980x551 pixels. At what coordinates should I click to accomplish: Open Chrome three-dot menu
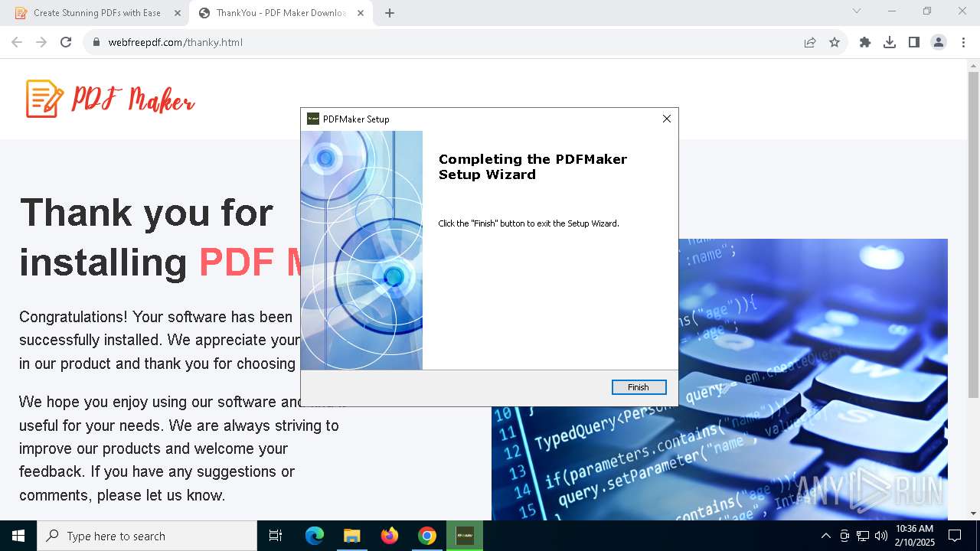coord(962,42)
